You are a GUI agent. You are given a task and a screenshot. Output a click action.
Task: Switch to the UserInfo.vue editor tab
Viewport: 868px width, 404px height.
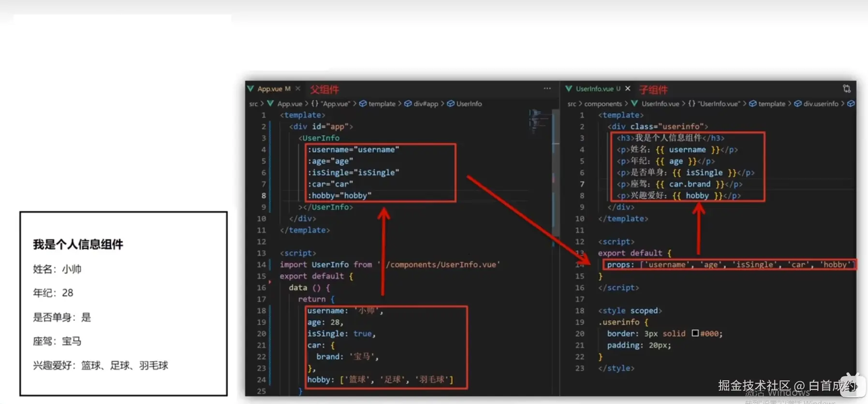(x=598, y=89)
